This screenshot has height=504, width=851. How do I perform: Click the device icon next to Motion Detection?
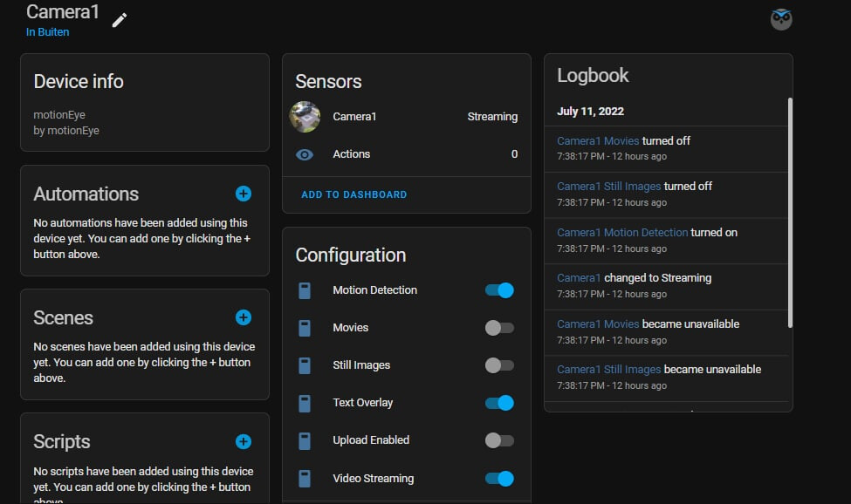(305, 290)
